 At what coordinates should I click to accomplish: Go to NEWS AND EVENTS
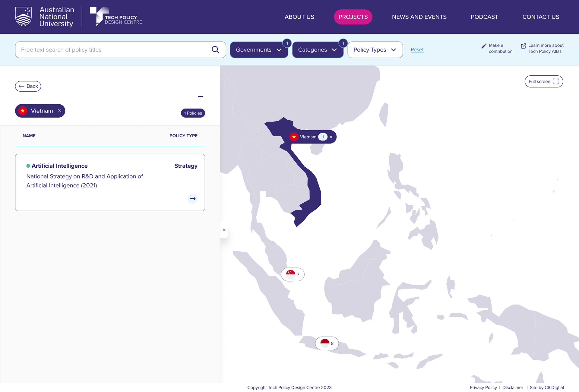(x=419, y=17)
